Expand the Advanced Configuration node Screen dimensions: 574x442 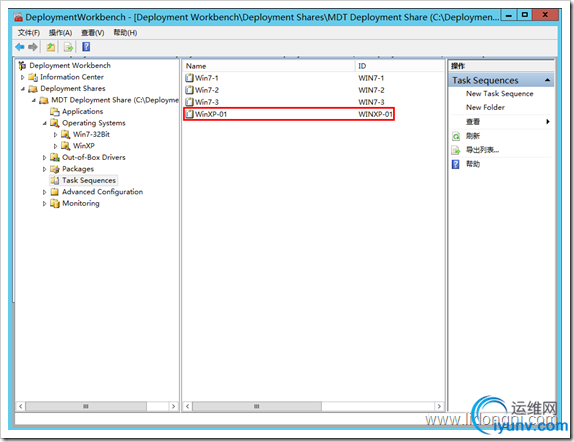click(x=44, y=192)
